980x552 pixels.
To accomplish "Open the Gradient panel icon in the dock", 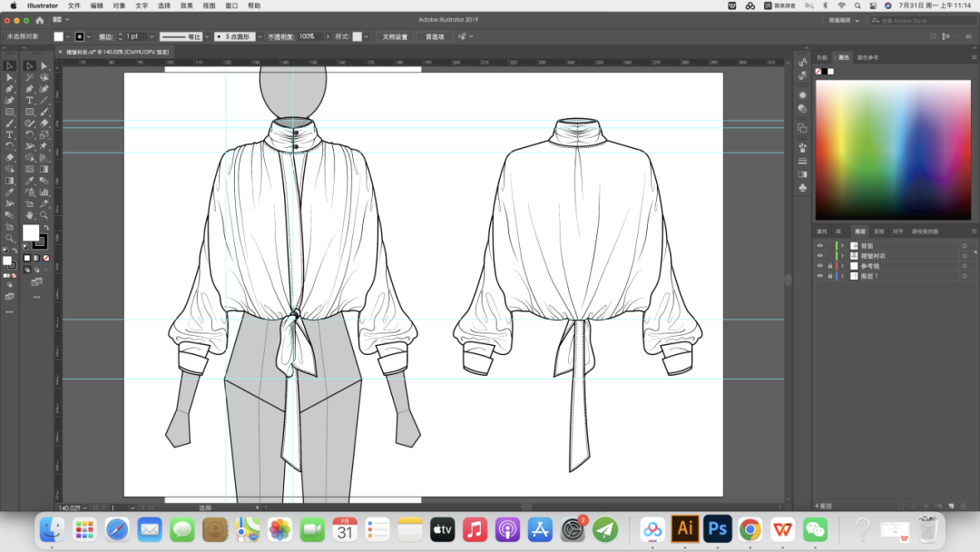I will click(802, 174).
